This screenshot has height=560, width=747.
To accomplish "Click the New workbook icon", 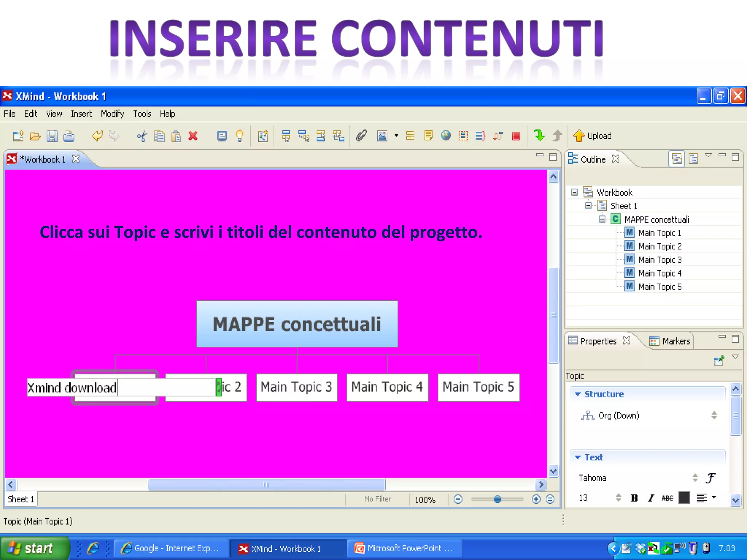I will point(18,136).
